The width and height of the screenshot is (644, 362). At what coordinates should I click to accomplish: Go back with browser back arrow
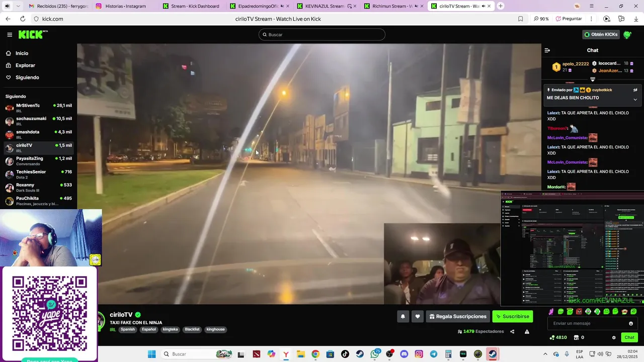point(8,19)
